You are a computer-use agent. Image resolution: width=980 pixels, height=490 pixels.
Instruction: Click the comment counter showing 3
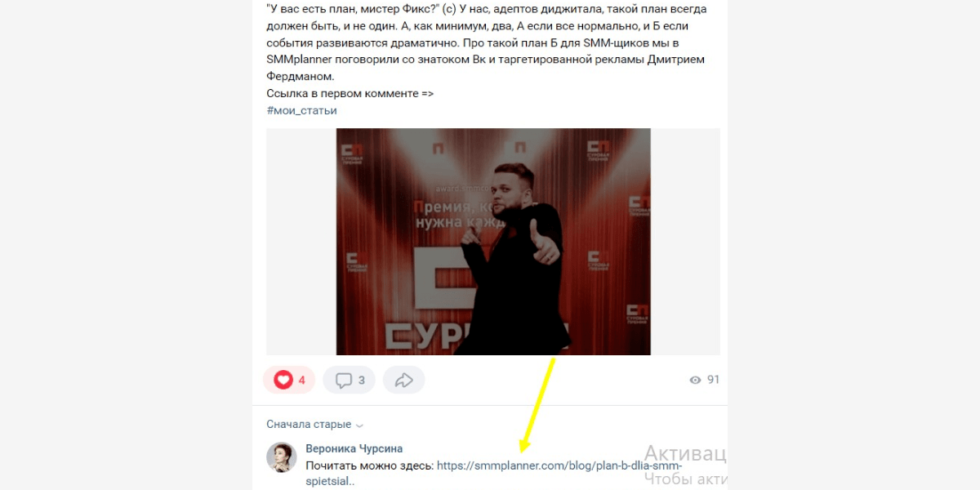click(x=362, y=380)
